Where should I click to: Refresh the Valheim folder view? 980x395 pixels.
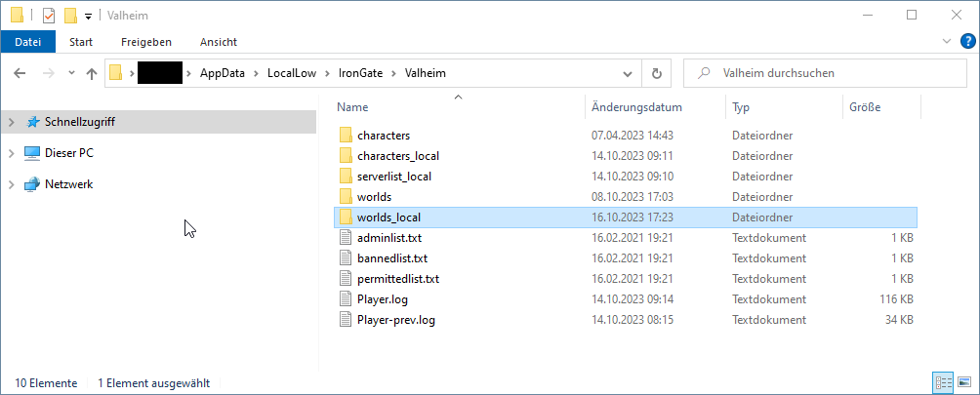(656, 73)
